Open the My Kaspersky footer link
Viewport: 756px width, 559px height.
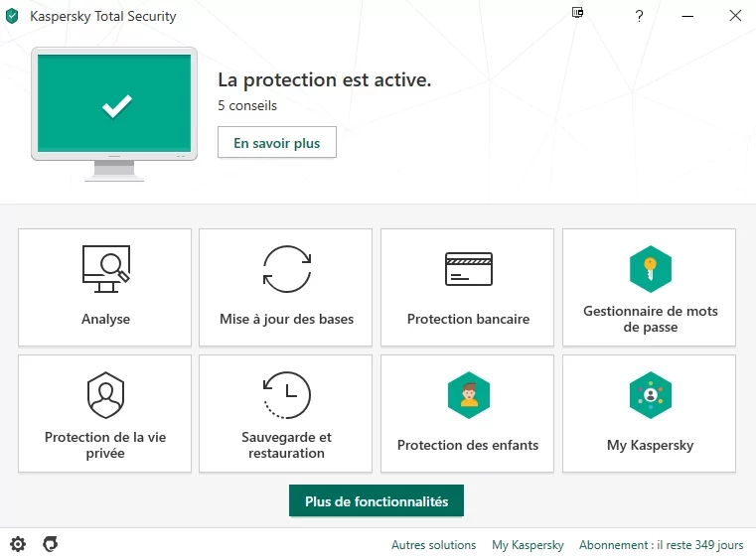pos(528,545)
